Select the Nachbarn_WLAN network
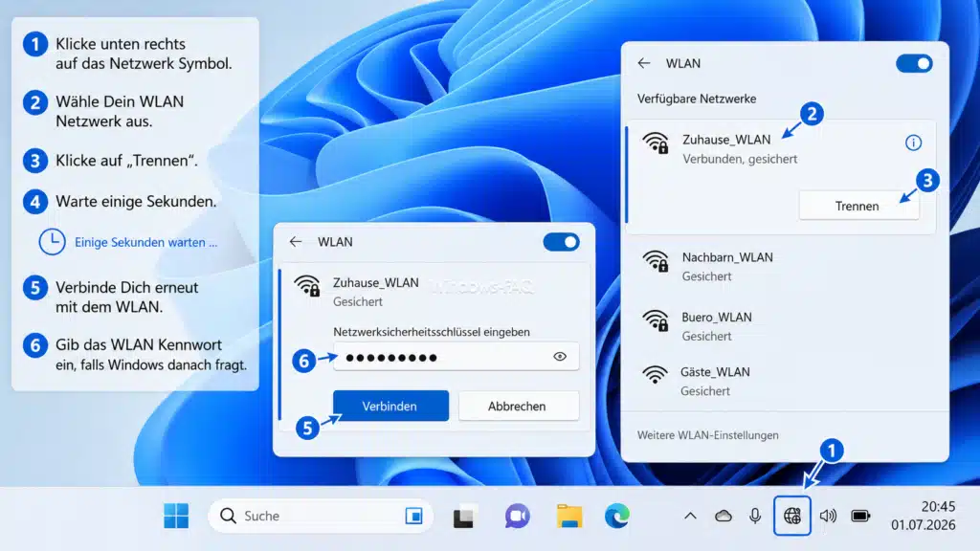This screenshot has height=551, width=980. pyautogui.click(x=781, y=267)
